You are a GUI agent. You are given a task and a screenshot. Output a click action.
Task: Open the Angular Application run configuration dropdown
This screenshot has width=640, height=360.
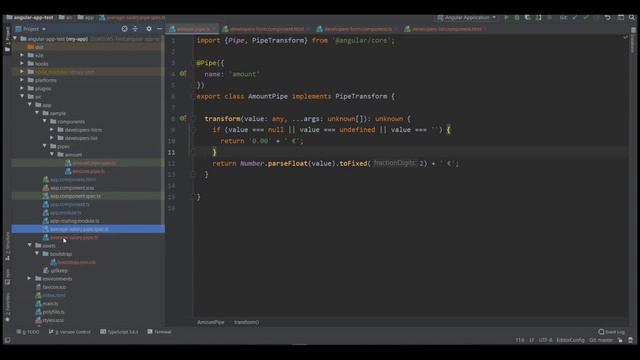[467, 18]
